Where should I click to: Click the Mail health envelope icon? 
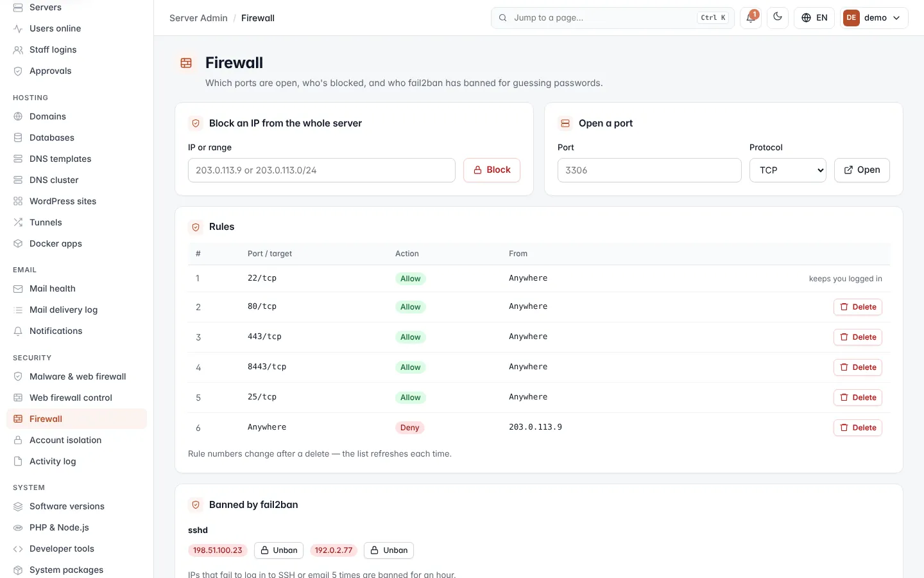[18, 288]
